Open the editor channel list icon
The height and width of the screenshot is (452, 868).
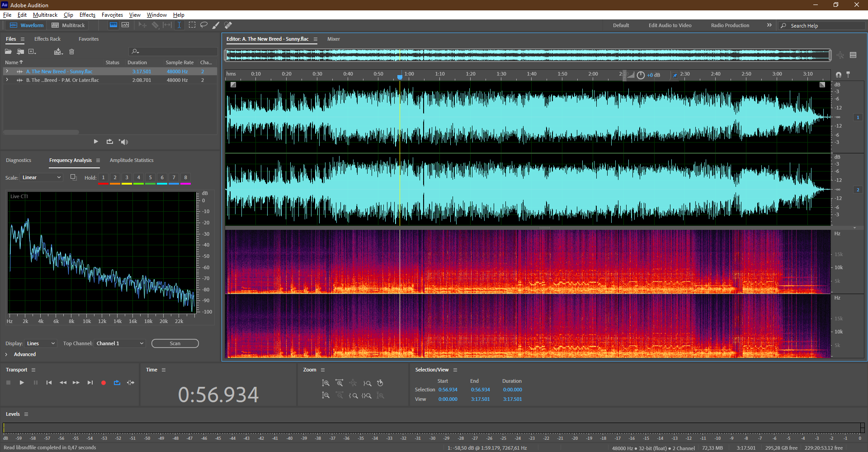(x=853, y=55)
